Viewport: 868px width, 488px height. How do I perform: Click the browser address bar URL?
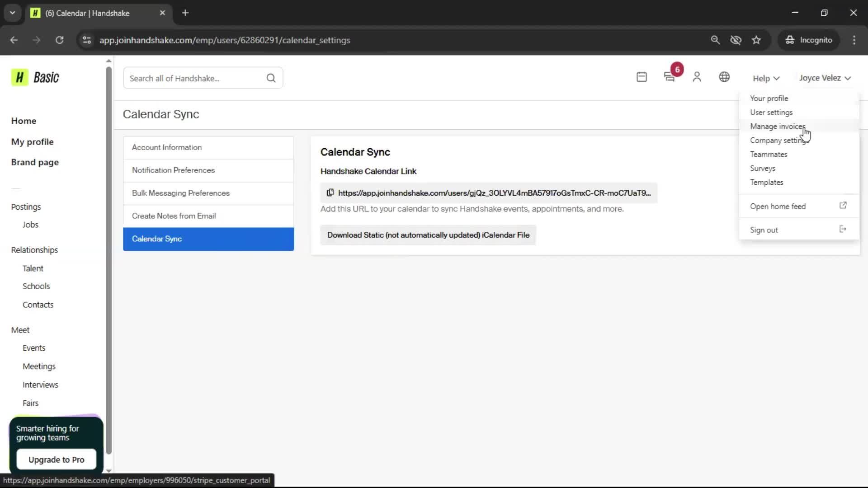click(x=225, y=40)
